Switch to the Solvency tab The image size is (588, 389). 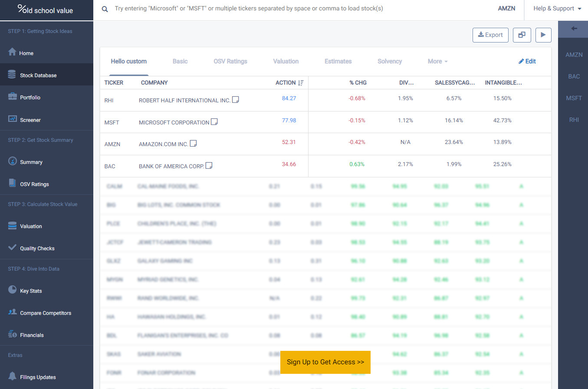point(390,62)
